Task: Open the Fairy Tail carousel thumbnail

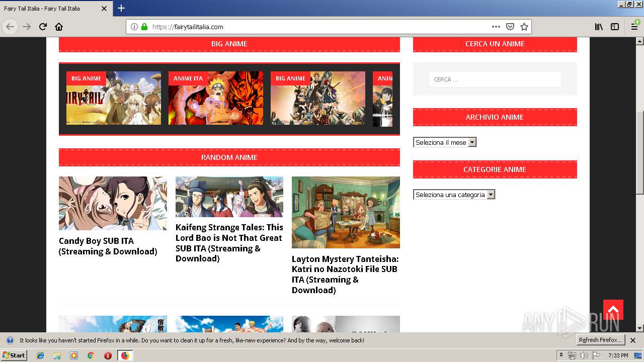Action: (114, 98)
